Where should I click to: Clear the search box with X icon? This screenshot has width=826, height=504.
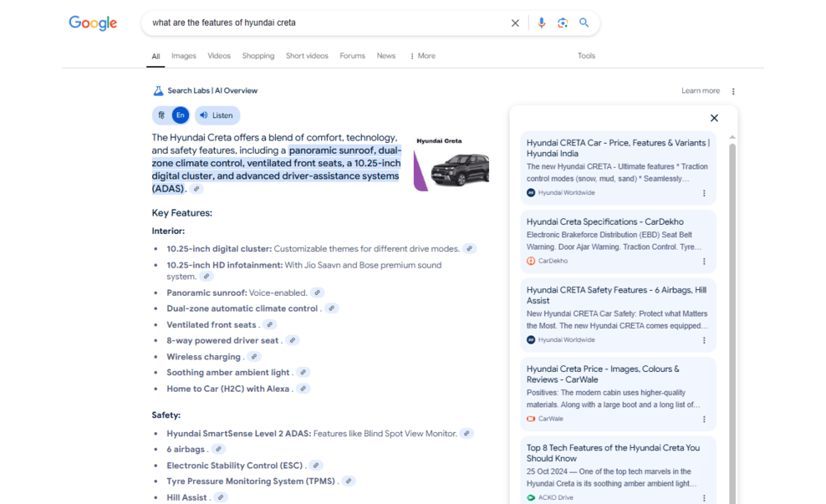click(515, 23)
